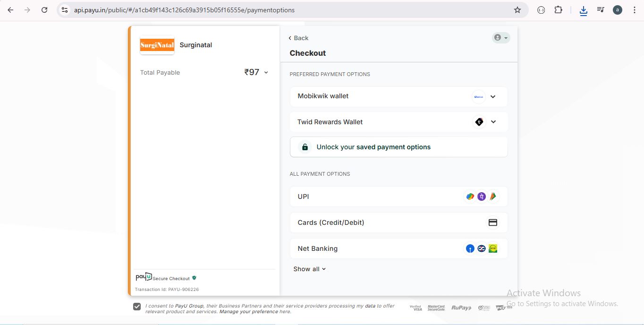
Task: Bookmark this page with star icon
Action: click(517, 10)
